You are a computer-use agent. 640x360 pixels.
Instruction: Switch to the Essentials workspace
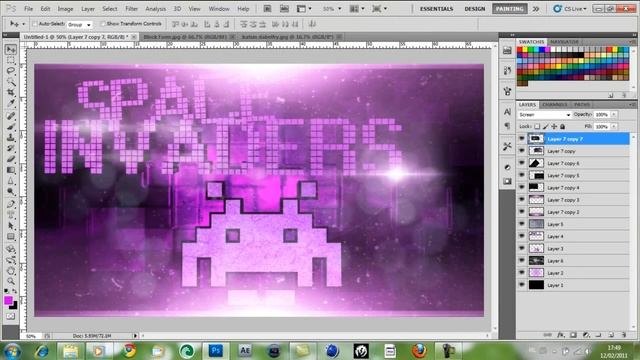click(x=436, y=9)
